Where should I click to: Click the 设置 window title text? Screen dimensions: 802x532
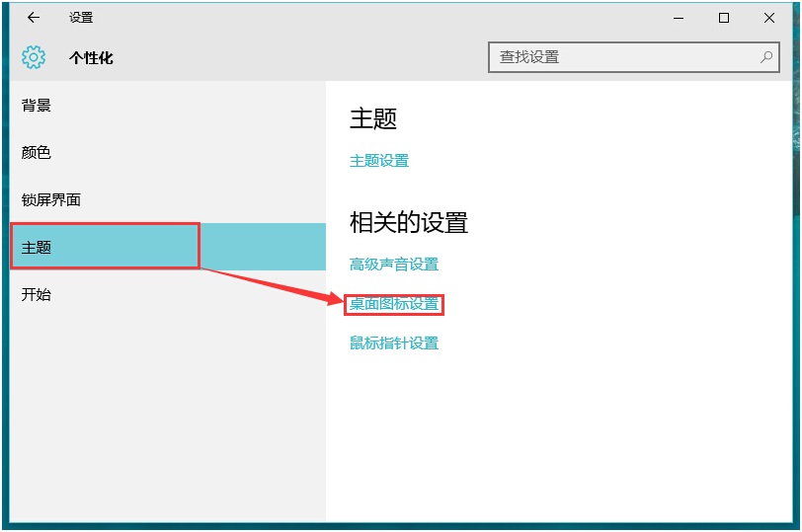click(x=81, y=18)
